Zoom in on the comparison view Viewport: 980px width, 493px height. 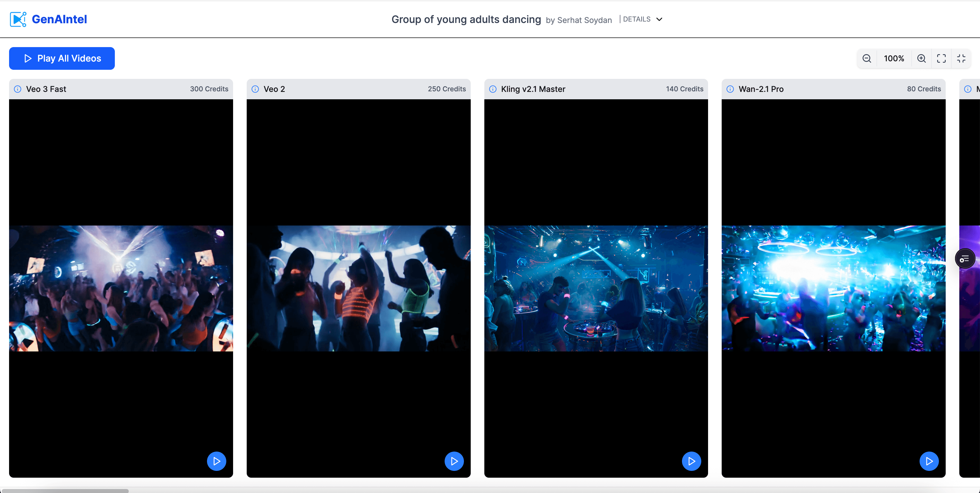[x=921, y=58]
